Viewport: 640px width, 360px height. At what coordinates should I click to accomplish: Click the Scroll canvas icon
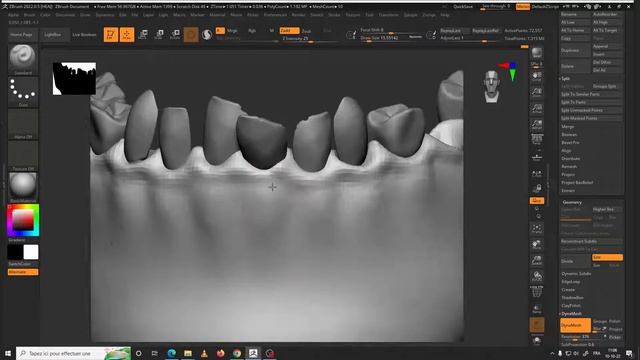tap(537, 77)
